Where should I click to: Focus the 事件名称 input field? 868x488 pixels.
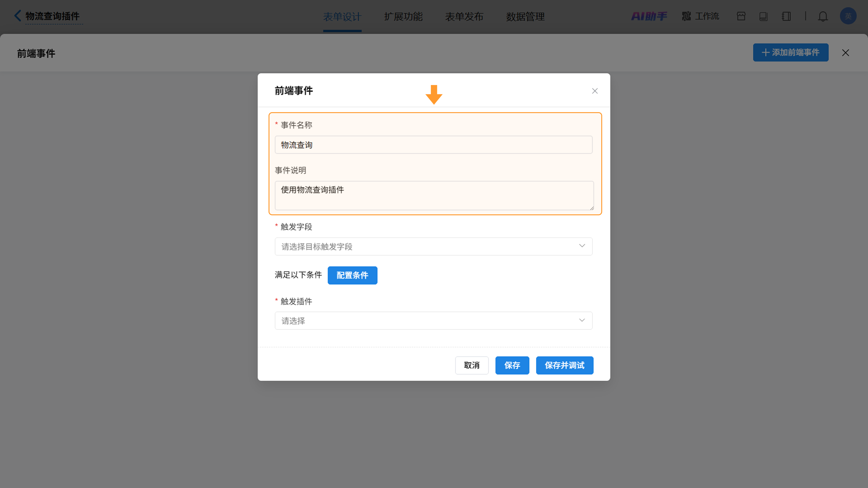point(433,145)
